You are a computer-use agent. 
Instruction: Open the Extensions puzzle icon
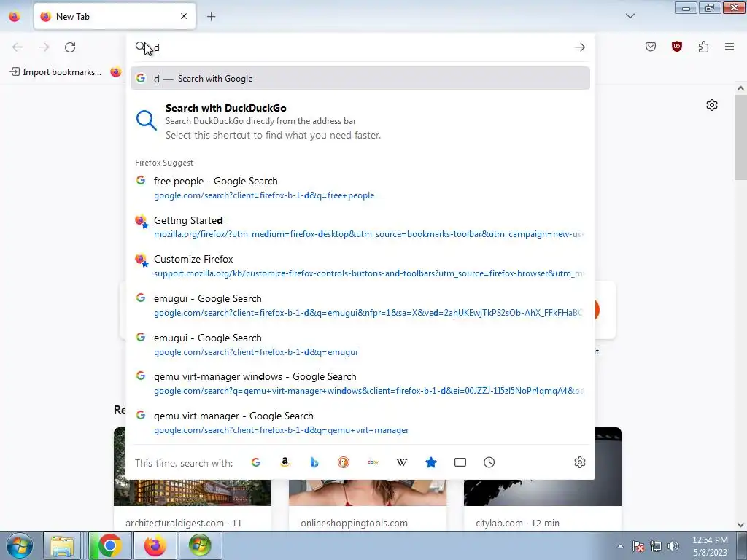click(703, 47)
